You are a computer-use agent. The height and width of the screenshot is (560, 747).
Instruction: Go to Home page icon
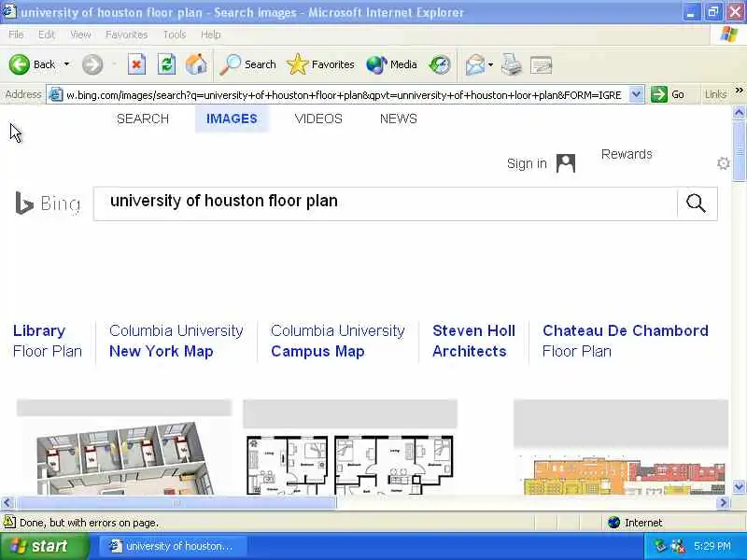coord(196,64)
